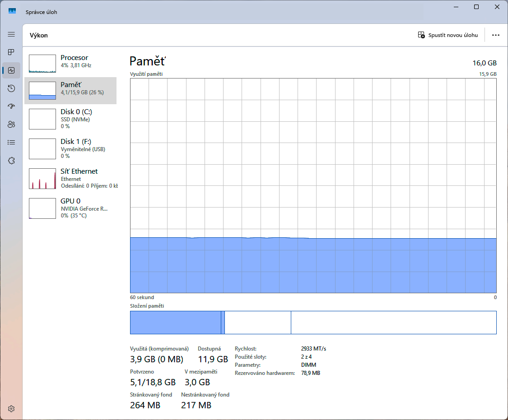Select Procesor in the performance list
Screen dimensions: 508x420
coord(70,64)
